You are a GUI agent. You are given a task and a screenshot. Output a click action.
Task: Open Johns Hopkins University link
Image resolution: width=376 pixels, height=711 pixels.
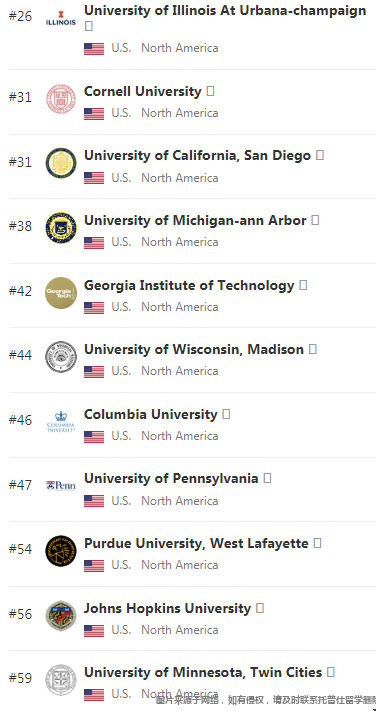click(167, 608)
